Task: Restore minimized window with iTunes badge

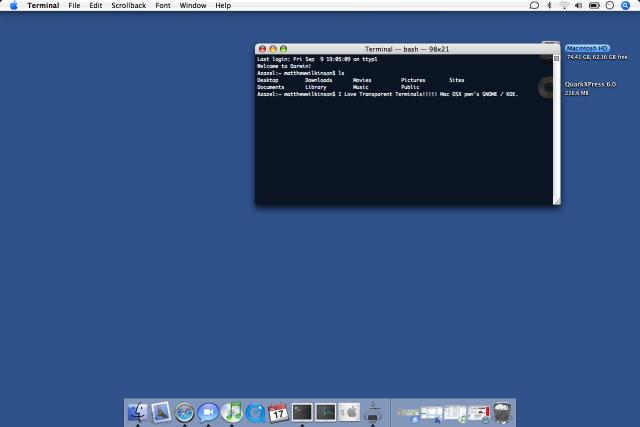Action: click(x=455, y=414)
